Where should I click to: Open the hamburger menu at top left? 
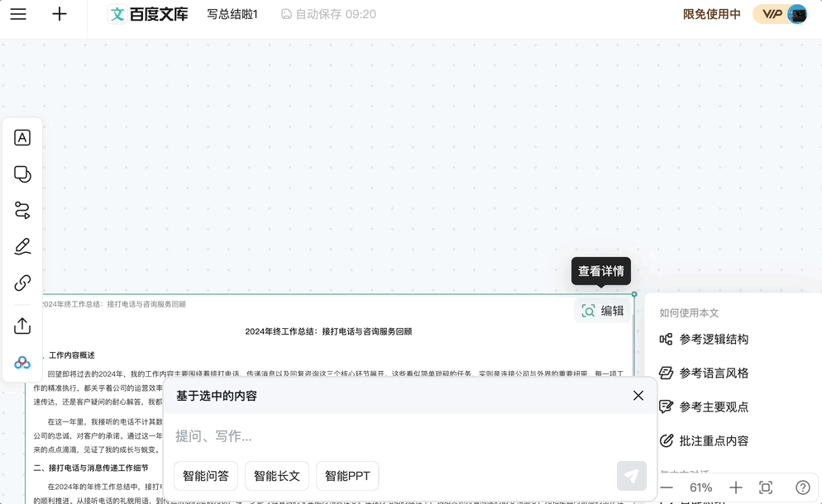[x=18, y=13]
